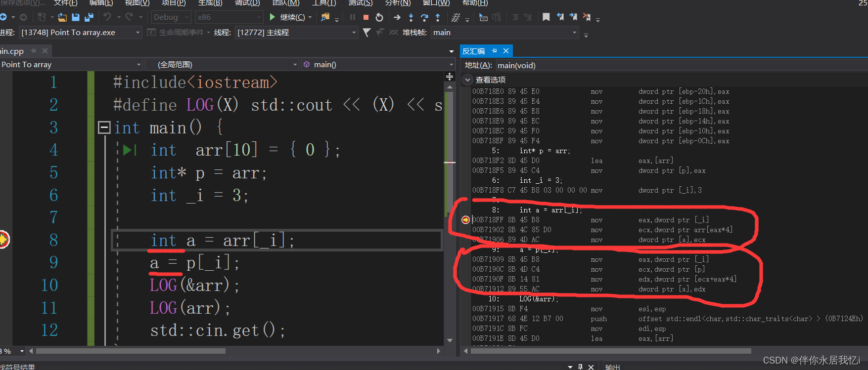
Task: Click the editor horizontal scrollbar
Action: [x=131, y=351]
